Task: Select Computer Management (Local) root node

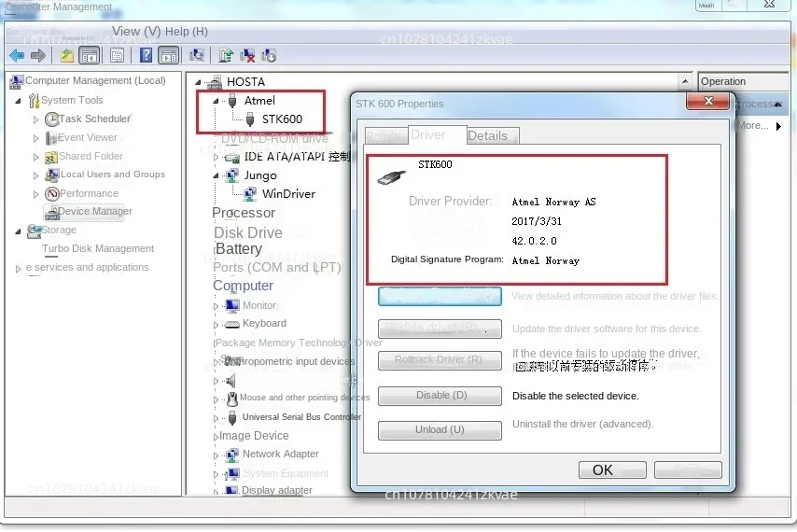Action: click(x=95, y=80)
